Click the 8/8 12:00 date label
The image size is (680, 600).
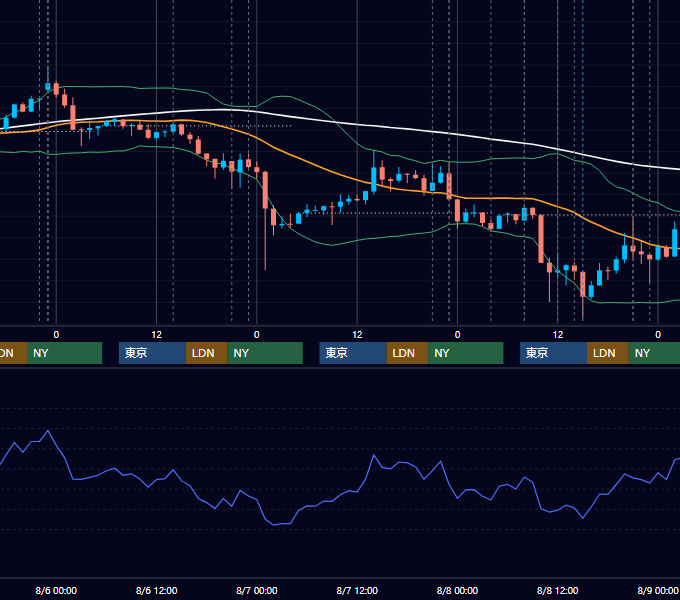[x=558, y=590]
